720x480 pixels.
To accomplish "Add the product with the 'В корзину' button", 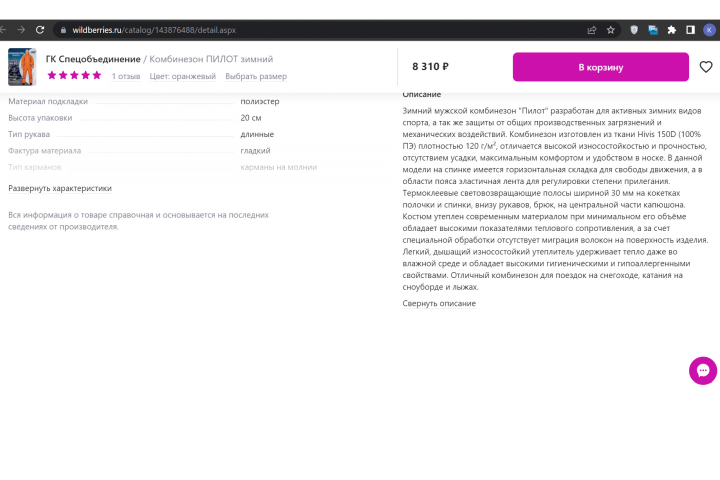I will (601, 67).
